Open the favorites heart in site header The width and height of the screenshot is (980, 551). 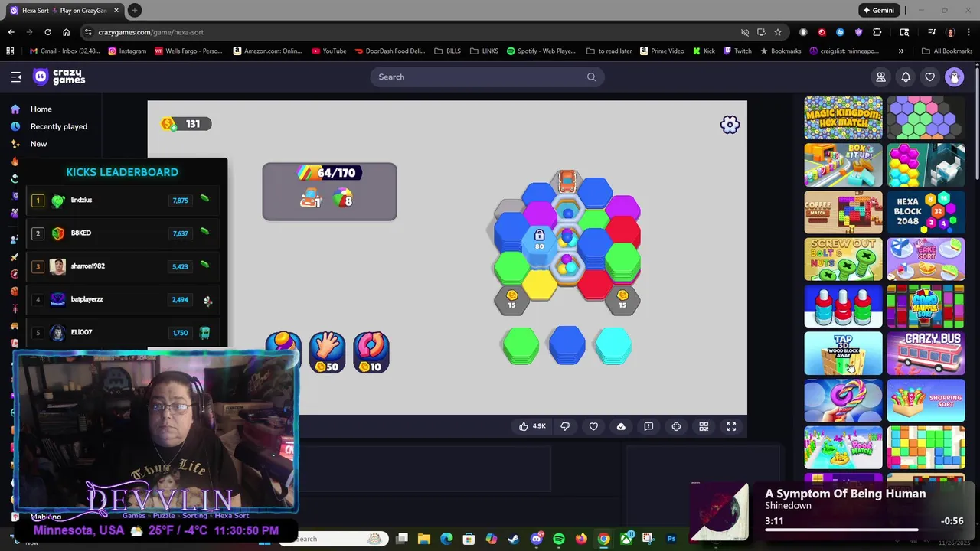coord(929,77)
